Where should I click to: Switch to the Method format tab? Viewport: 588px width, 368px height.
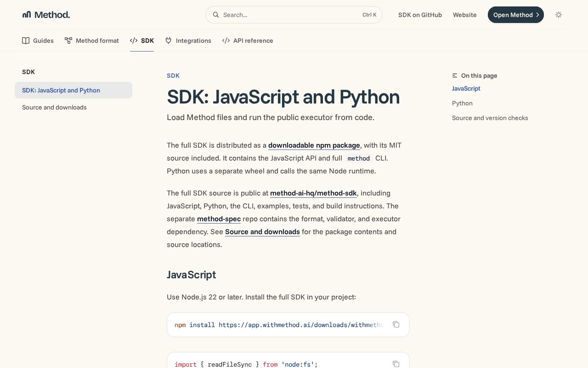click(x=91, y=40)
